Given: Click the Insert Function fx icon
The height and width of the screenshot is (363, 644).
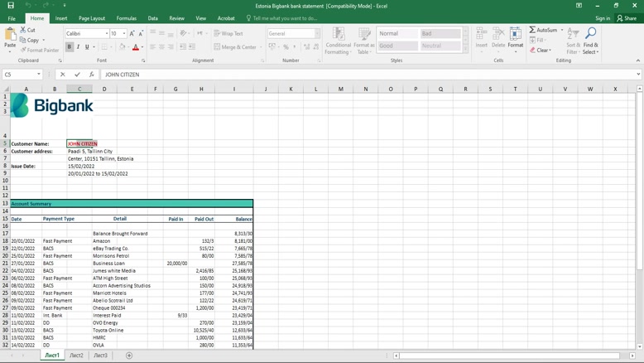Looking at the screenshot, I should pyautogui.click(x=92, y=75).
